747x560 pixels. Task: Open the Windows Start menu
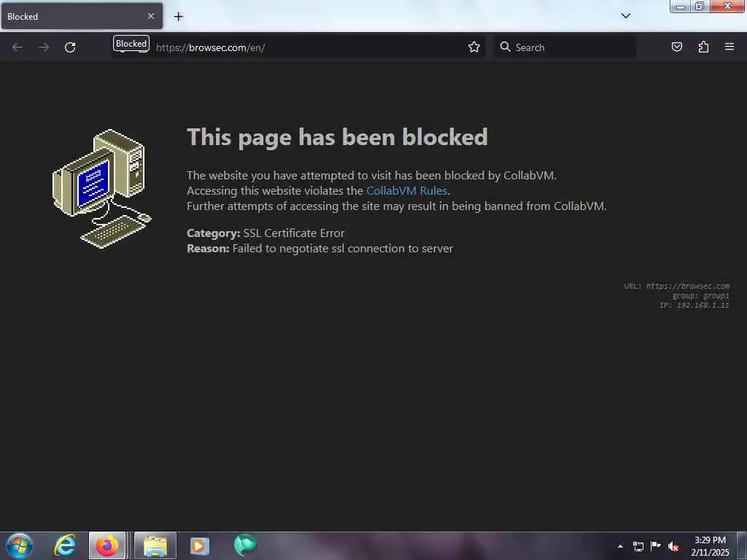(20, 545)
